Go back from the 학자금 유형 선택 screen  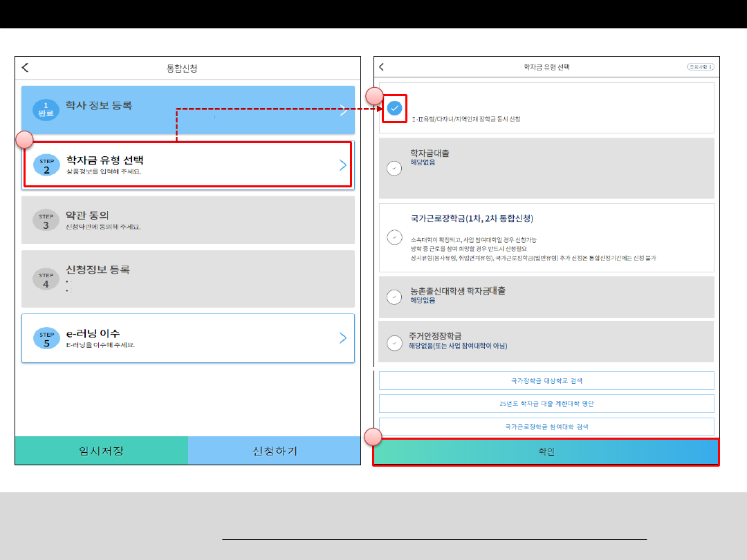(x=381, y=67)
